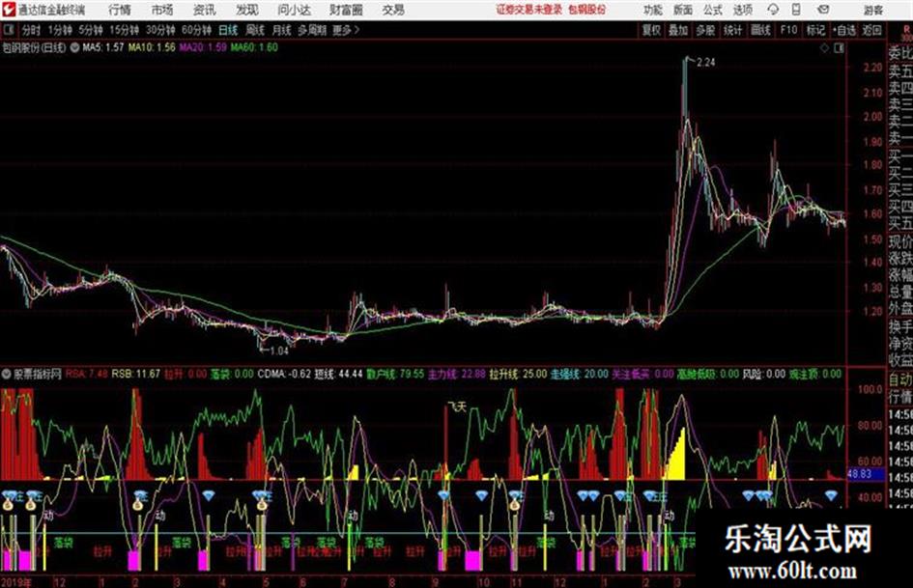Open the 交易 menu
This screenshot has width=913, height=588.
[x=393, y=10]
